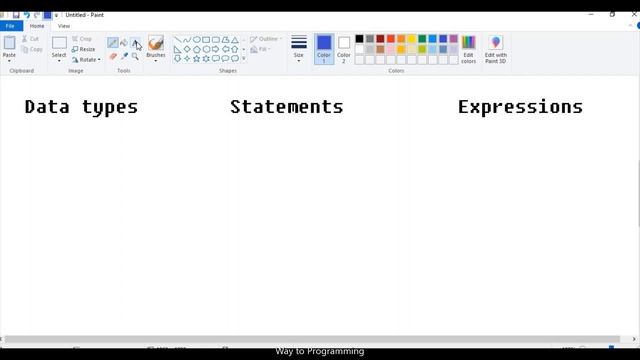Select the Magnifier tool

point(135,56)
